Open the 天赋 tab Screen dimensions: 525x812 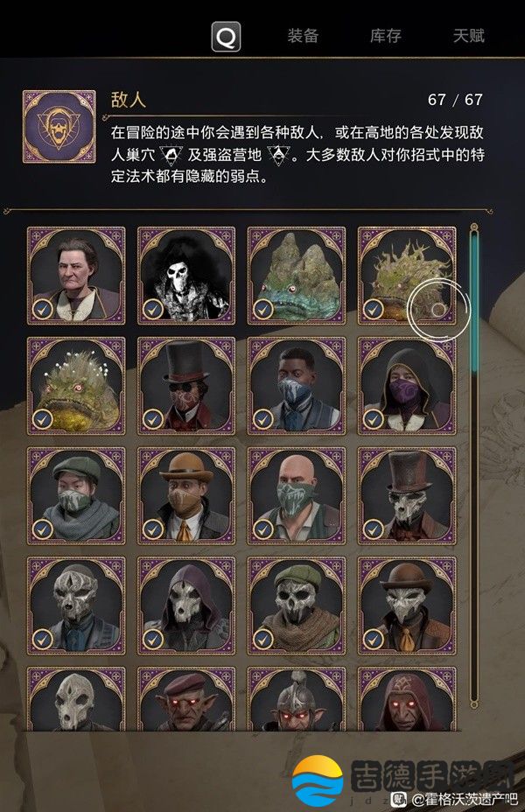(469, 36)
